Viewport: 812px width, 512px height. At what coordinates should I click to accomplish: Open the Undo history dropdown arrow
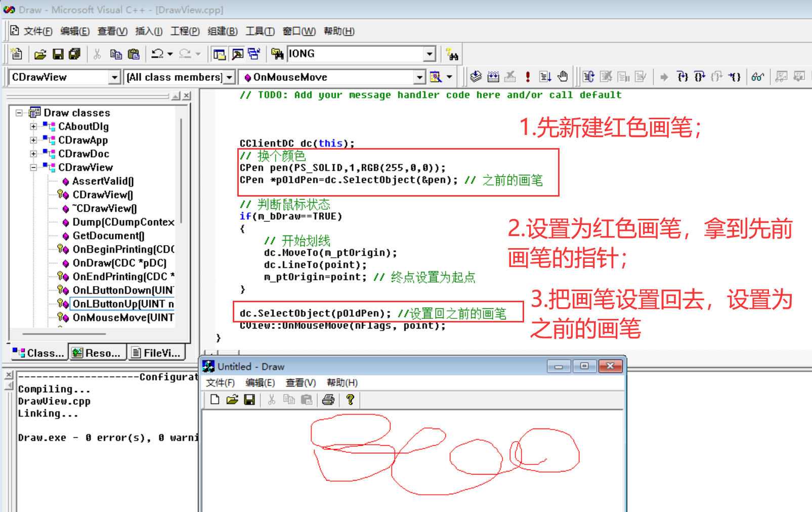click(170, 54)
